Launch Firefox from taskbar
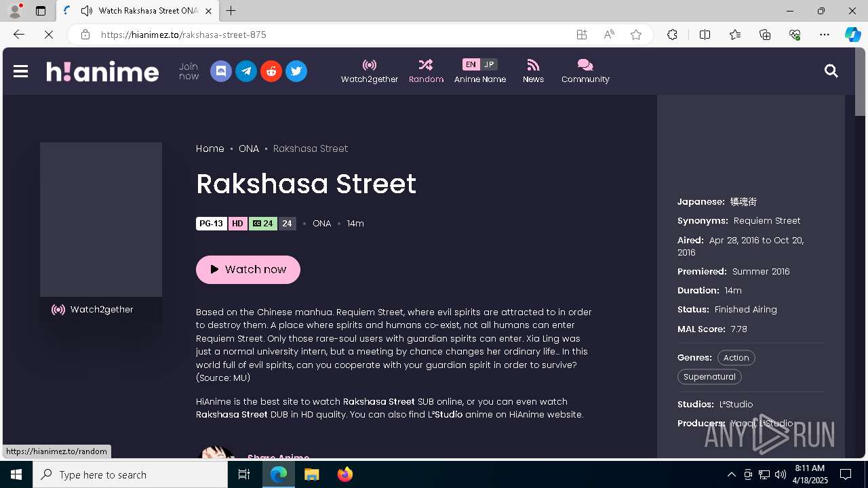The image size is (868, 488). (345, 474)
